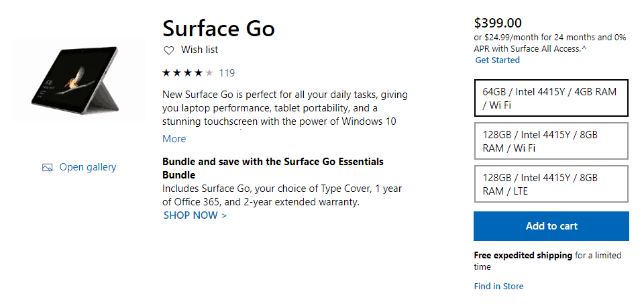Follow the SHOP NOW bundle link
Screen dimensions: 644x306
pos(195,215)
